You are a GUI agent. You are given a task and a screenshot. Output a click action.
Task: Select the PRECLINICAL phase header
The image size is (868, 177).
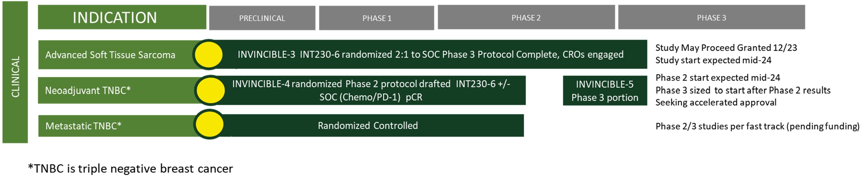pyautogui.click(x=262, y=18)
